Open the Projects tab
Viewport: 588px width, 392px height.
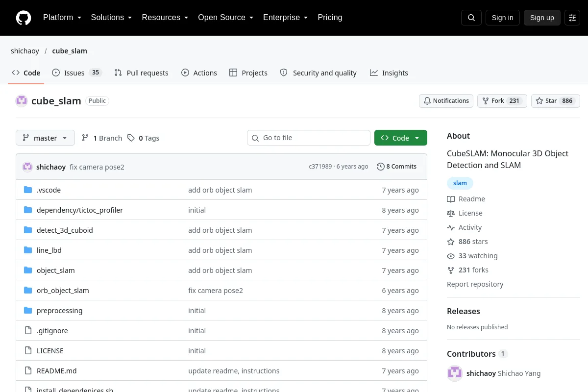coord(248,73)
